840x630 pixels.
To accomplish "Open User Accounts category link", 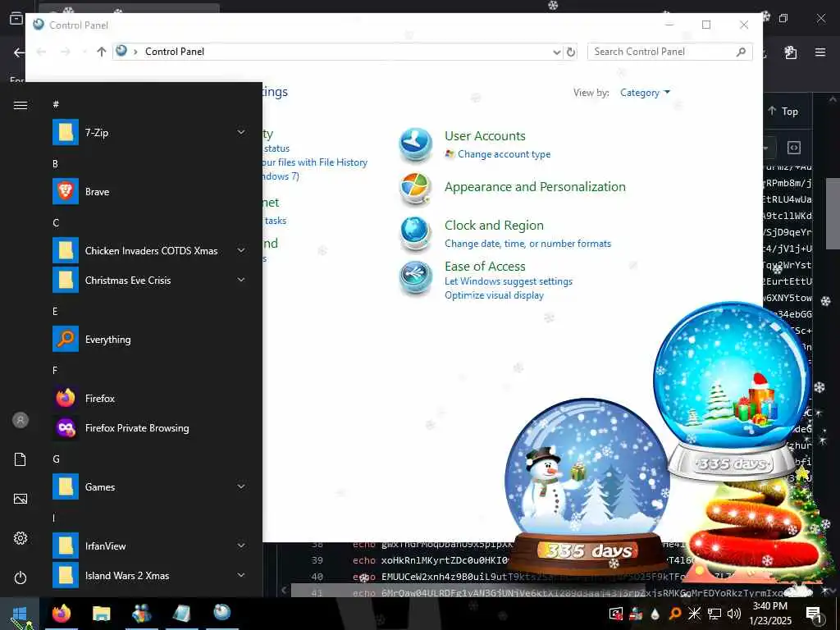I will click(x=485, y=136).
